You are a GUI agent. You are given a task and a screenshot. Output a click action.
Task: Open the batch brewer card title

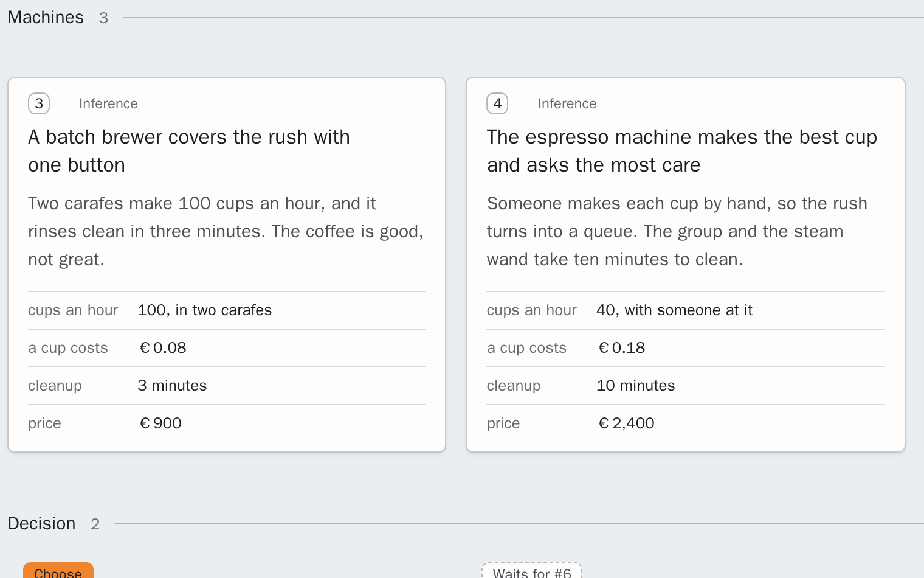tap(189, 151)
